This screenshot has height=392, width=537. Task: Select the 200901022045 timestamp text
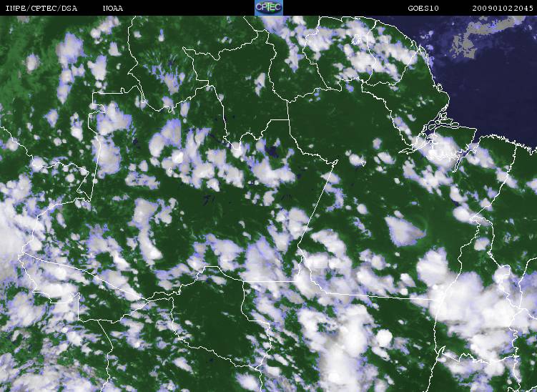503,9
